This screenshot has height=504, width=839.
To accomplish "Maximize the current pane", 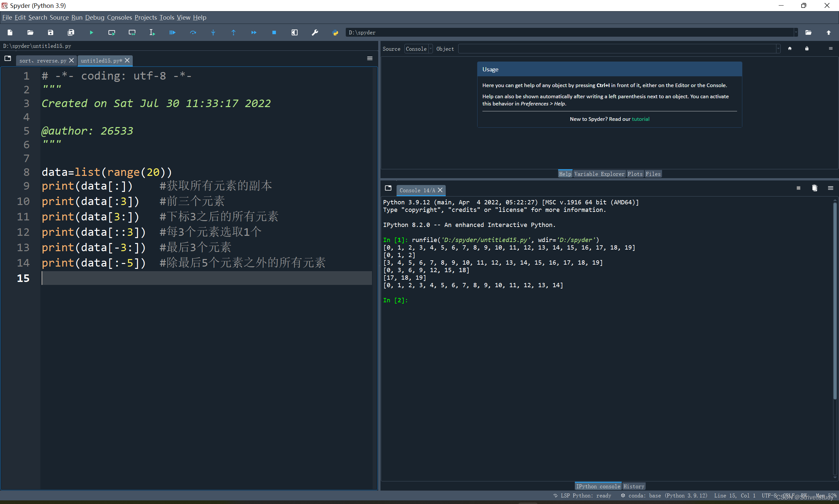I will click(294, 32).
